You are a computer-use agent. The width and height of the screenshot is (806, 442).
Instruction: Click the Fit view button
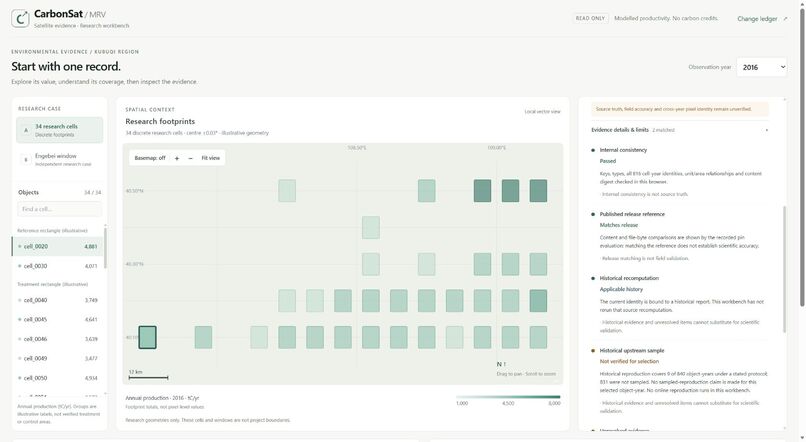click(x=210, y=158)
